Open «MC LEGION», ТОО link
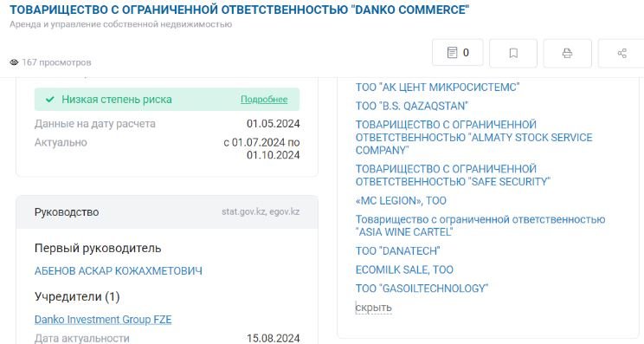 click(401, 200)
